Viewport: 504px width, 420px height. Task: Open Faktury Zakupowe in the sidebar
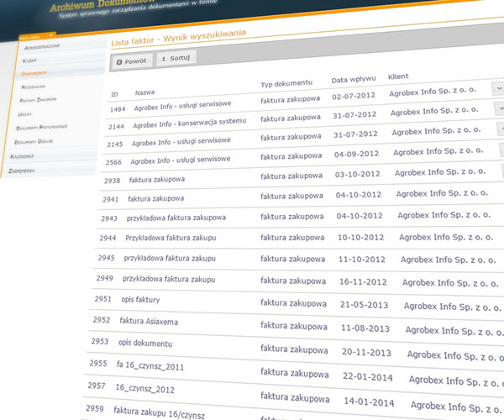coord(38,100)
